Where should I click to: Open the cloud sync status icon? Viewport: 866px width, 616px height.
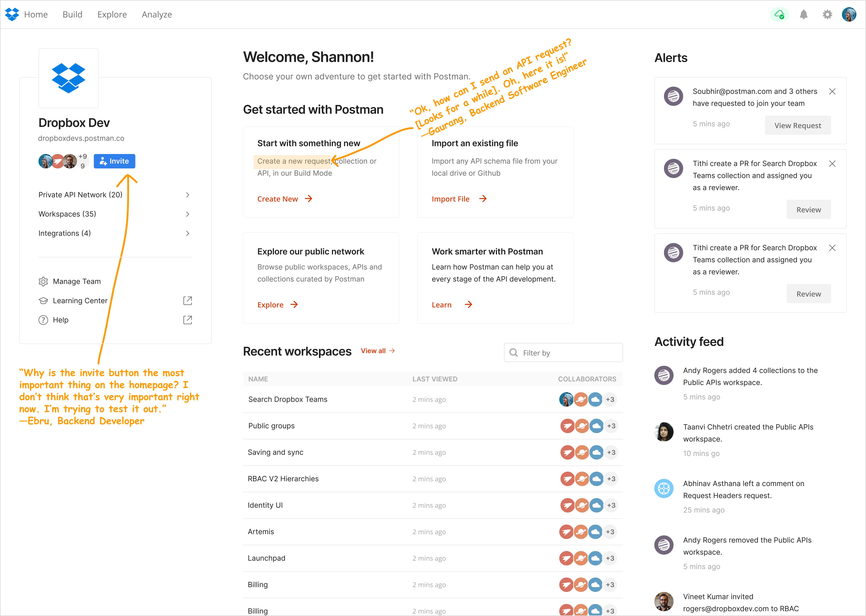779,14
